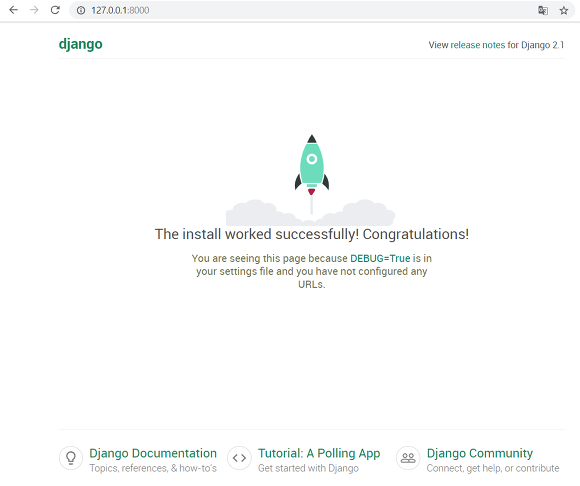This screenshot has width=580, height=486.
Task: Bookmark this page with the star icon
Action: (564, 10)
